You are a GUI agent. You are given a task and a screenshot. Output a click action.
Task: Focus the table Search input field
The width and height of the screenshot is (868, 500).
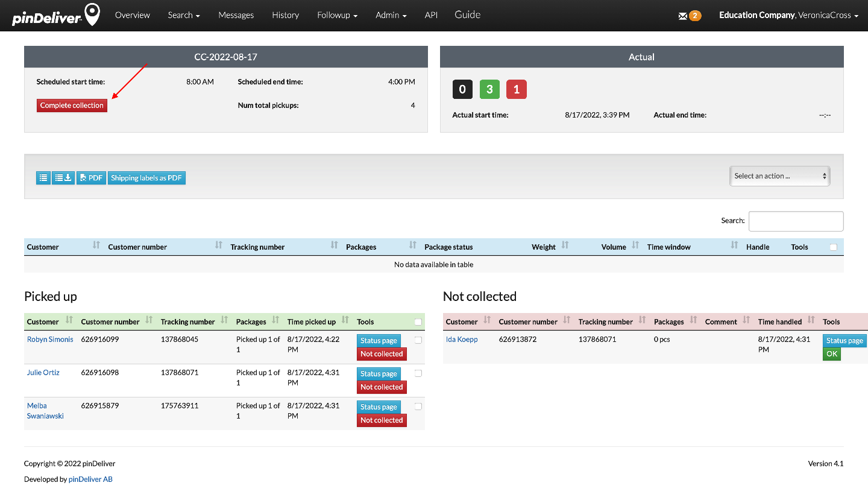796,221
